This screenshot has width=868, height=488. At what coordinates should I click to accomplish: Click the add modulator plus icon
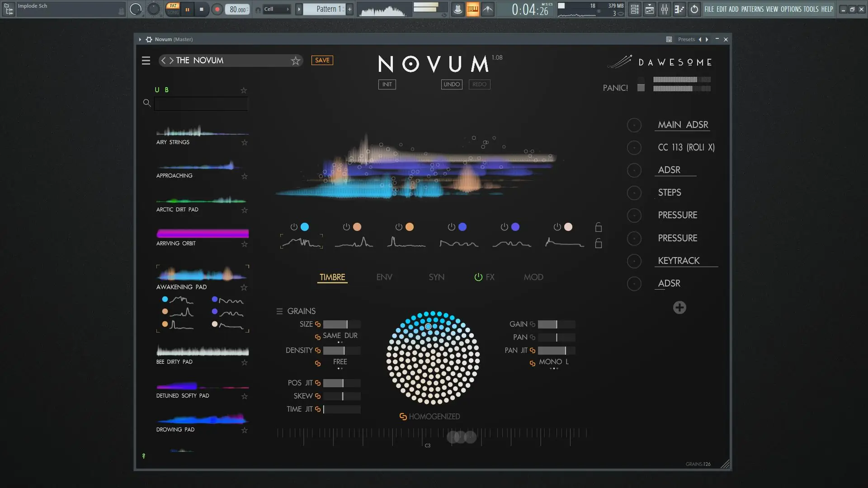point(679,308)
